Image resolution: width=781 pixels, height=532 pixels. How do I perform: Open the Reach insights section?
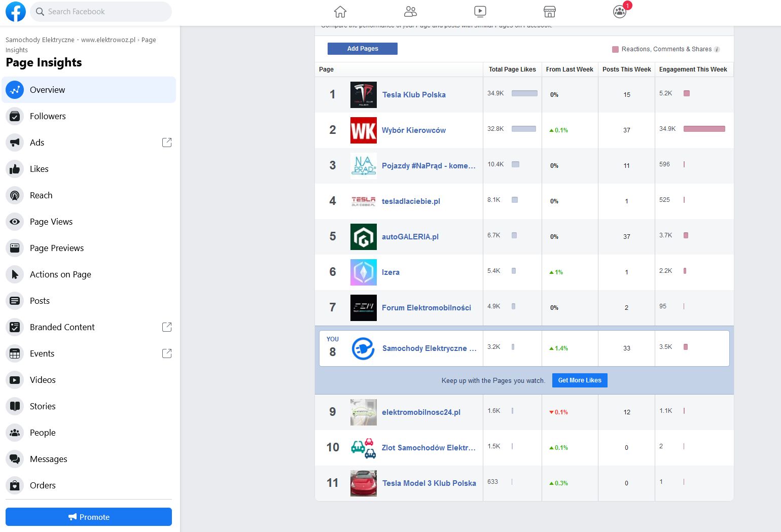coord(89,195)
